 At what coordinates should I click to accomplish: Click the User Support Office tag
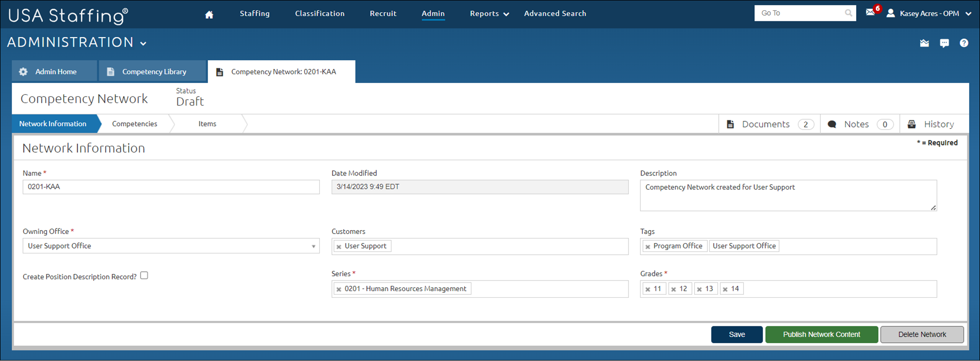(744, 246)
